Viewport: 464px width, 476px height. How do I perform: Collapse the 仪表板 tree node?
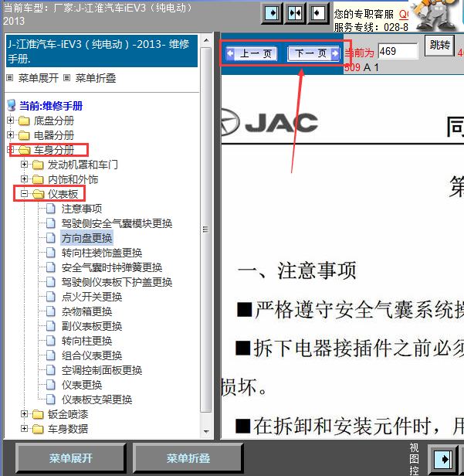pyautogui.click(x=24, y=193)
